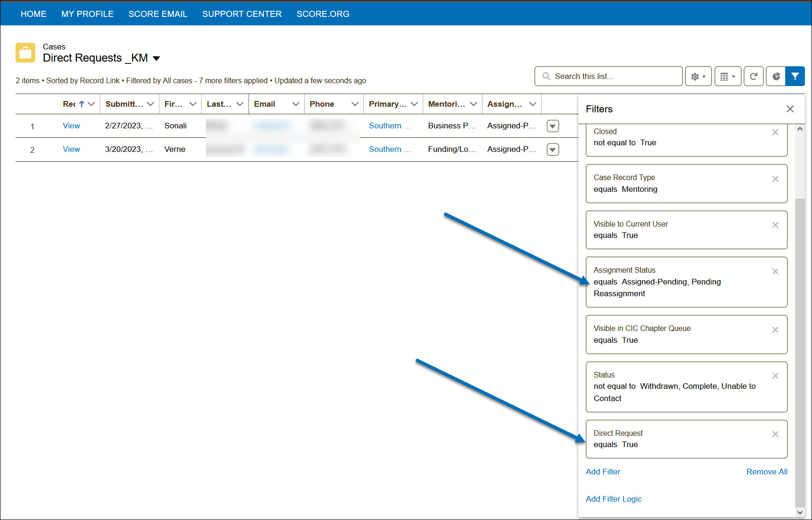812x520 pixels.
Task: Click the Search this list field
Action: click(x=608, y=76)
